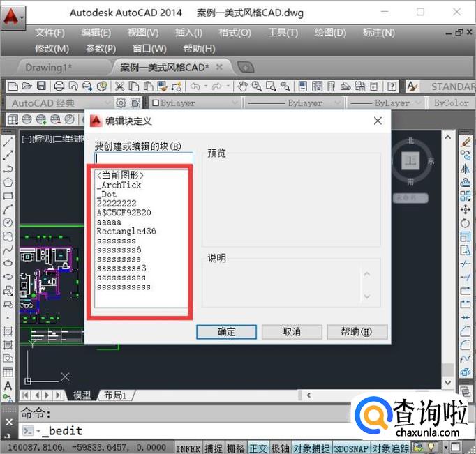Select the Line draw tool
Image resolution: width=476 pixels, height=454 pixels.
pyautogui.click(x=8, y=142)
